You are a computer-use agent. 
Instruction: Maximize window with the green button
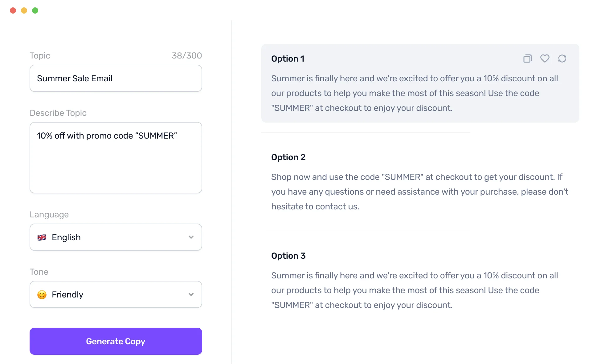pyautogui.click(x=35, y=10)
